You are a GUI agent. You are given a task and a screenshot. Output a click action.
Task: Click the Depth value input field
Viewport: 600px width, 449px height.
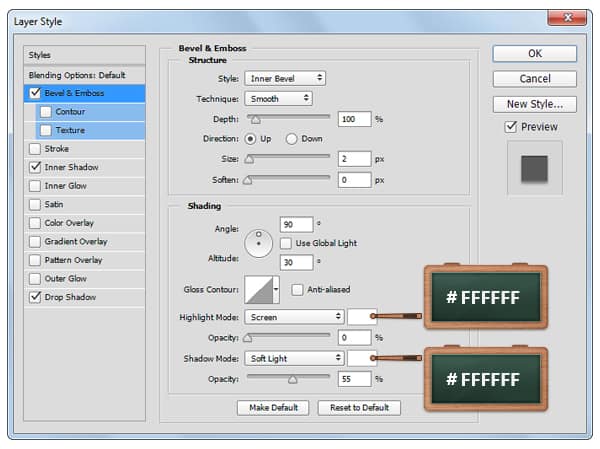click(x=354, y=119)
